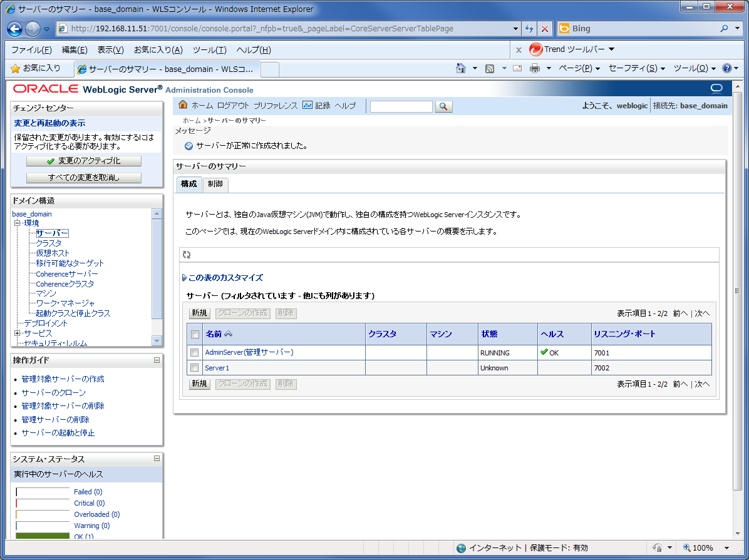
Task: Click the Failed (0) status link
Action: tap(88, 492)
